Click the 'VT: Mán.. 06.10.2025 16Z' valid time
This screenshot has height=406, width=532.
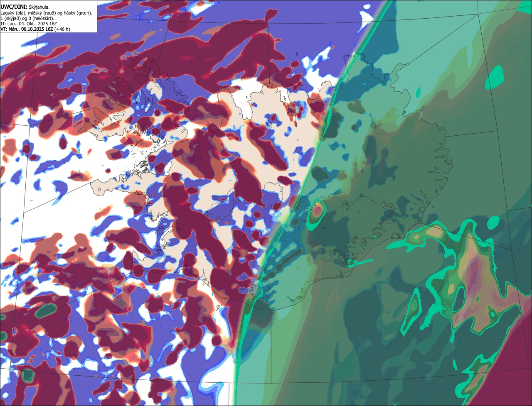(27, 29)
